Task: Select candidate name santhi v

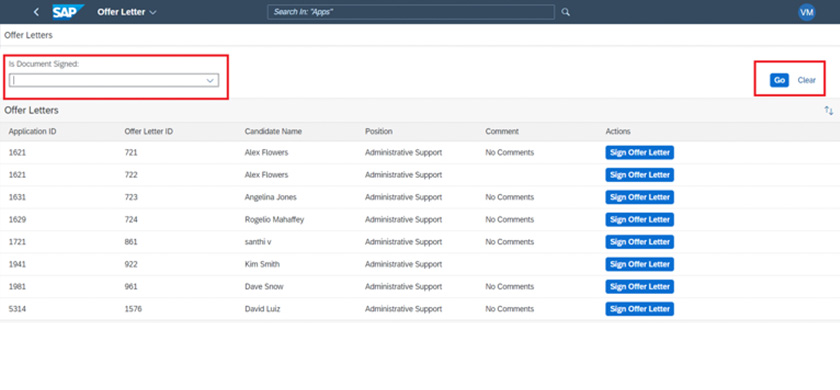Action: click(x=258, y=242)
